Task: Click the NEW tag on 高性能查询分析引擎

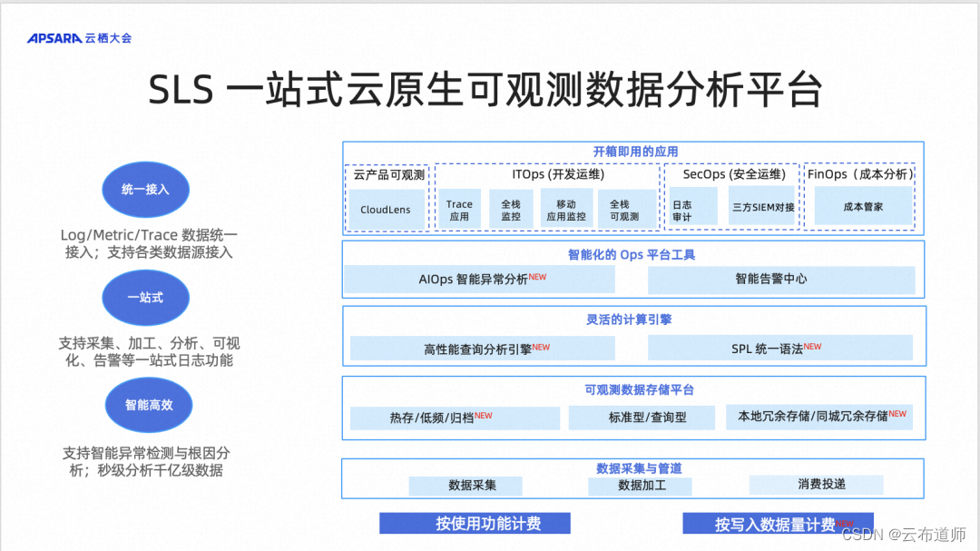Action: pyautogui.click(x=541, y=347)
